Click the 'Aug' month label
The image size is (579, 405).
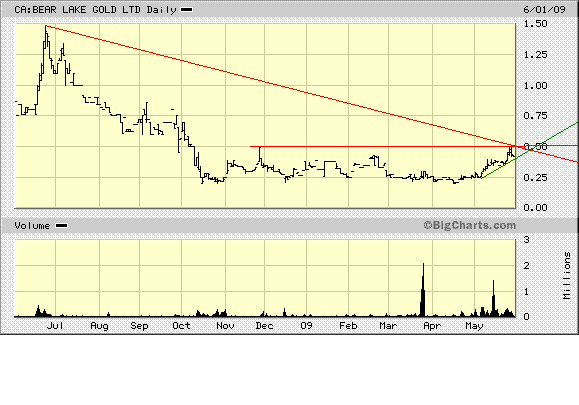click(x=99, y=326)
